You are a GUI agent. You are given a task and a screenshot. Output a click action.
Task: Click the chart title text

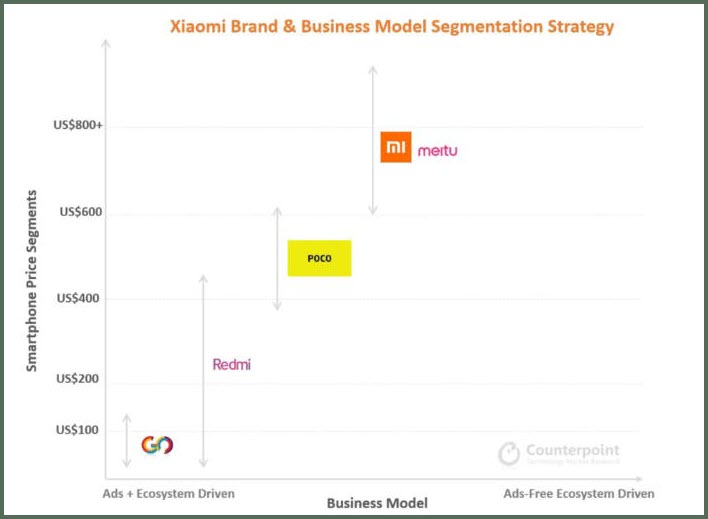(x=390, y=26)
